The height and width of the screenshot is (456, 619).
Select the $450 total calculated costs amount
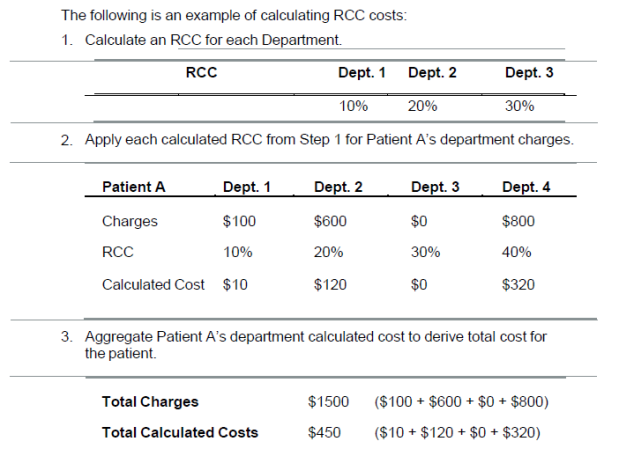point(324,432)
